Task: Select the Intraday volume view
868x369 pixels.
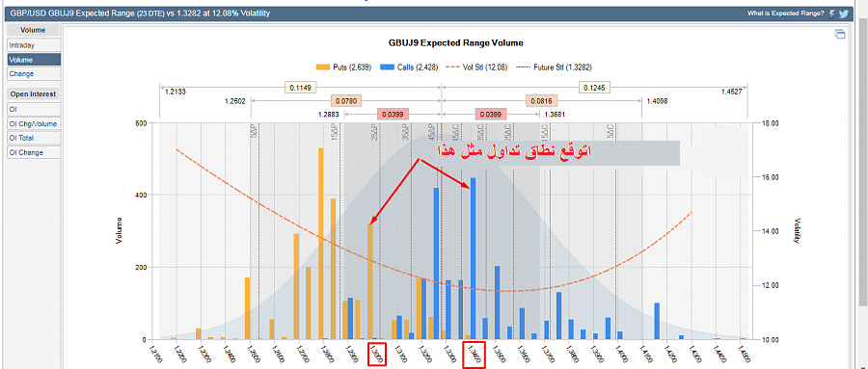Action: coord(33,45)
